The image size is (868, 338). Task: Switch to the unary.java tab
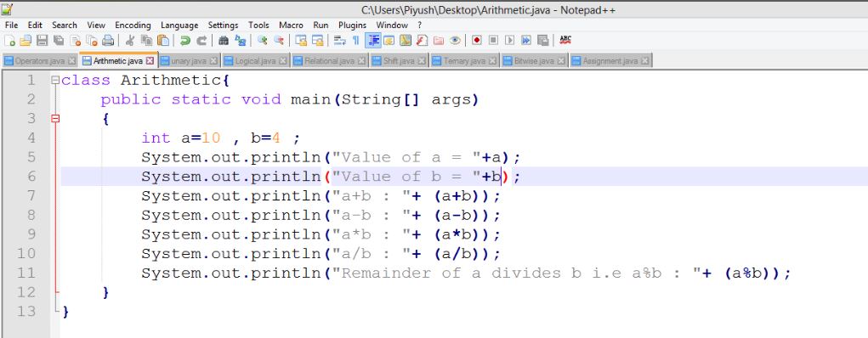click(190, 61)
